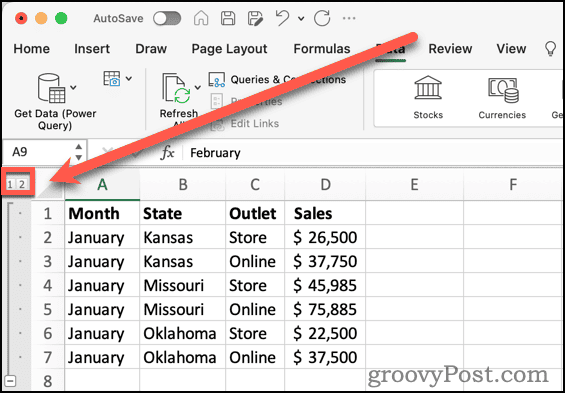Select row 4 header
The width and height of the screenshot is (565, 393).
(48, 285)
